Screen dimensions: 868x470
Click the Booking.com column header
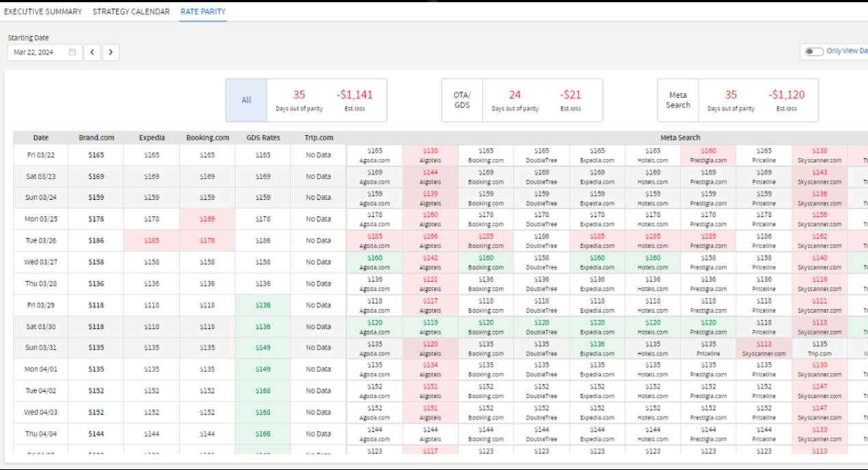click(207, 138)
